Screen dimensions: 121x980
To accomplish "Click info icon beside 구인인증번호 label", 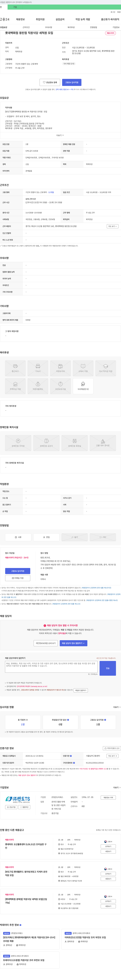I will (x=74, y=763).
